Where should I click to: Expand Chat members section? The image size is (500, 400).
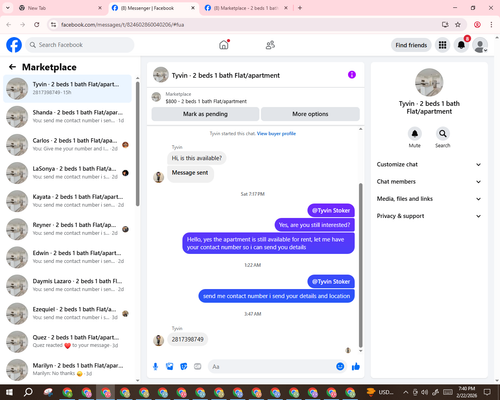429,182
